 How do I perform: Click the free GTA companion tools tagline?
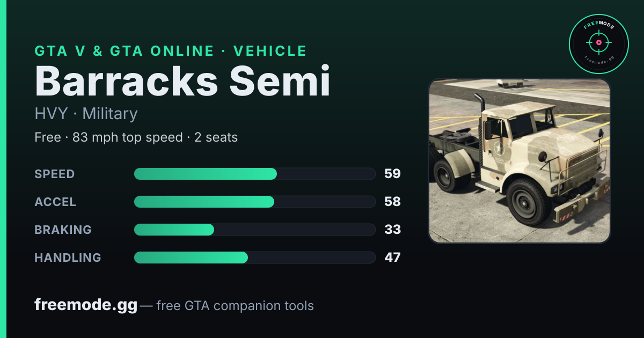point(235,306)
